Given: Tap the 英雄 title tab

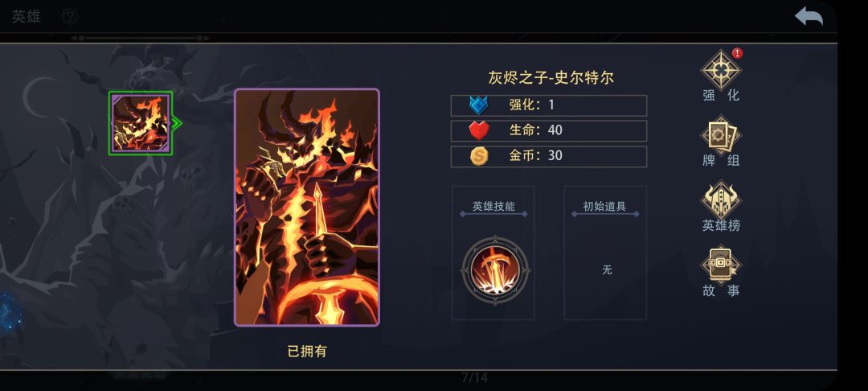Looking at the screenshot, I should (x=27, y=17).
